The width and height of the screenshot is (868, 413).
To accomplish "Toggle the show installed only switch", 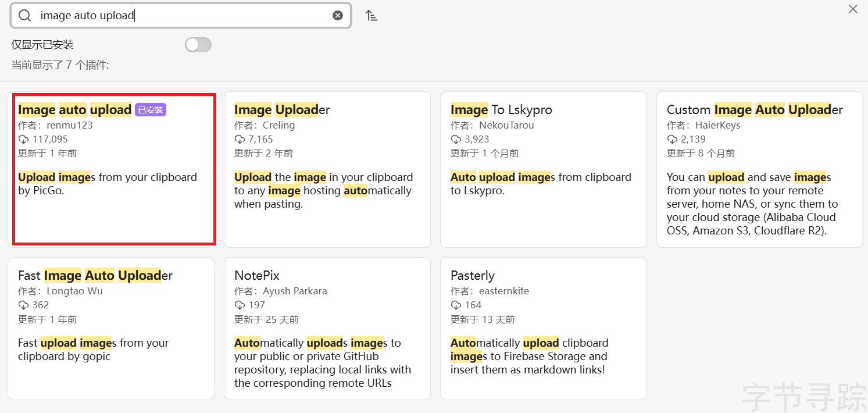I will pos(198,45).
